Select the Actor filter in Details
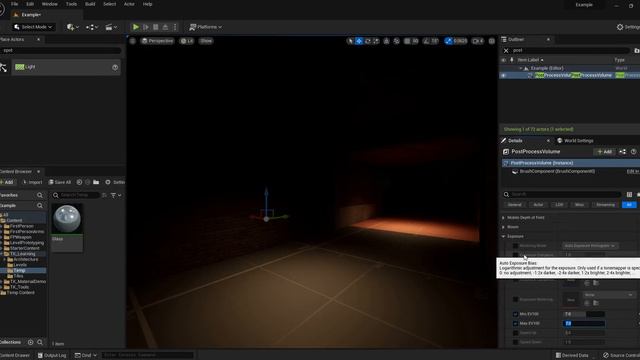 (538, 204)
